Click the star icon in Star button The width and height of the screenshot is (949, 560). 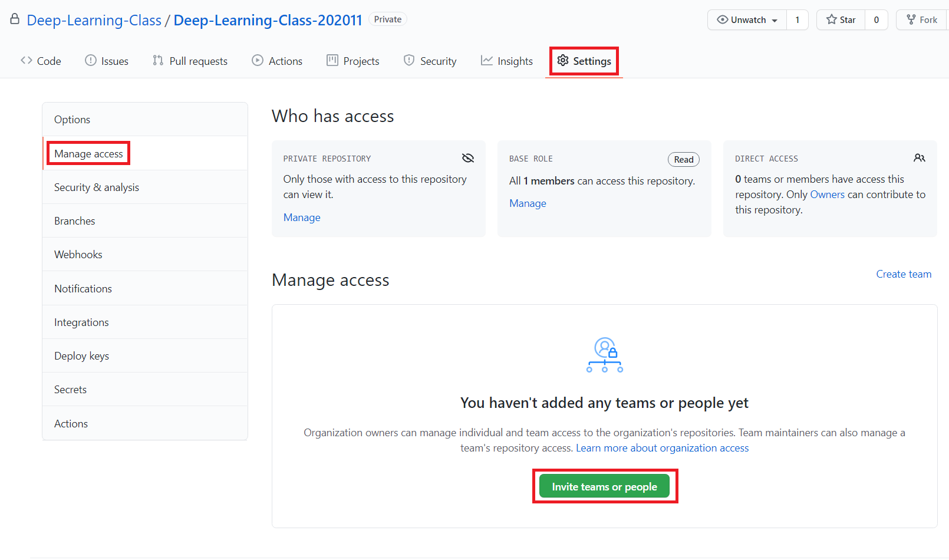831,19
